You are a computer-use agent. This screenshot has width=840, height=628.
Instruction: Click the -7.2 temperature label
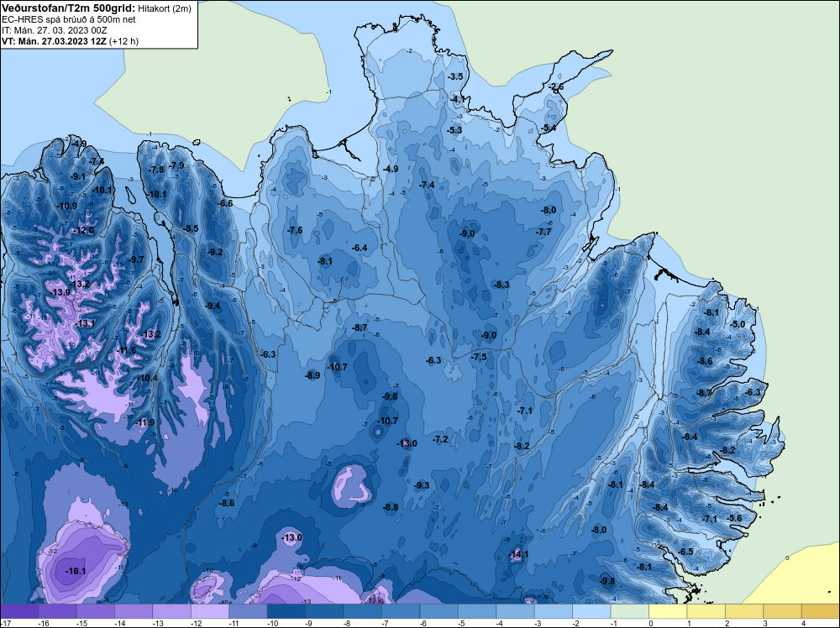click(440, 439)
